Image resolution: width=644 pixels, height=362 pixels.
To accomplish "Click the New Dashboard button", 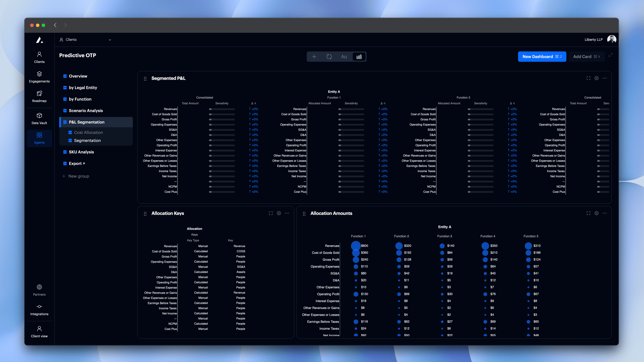I will 542,57.
